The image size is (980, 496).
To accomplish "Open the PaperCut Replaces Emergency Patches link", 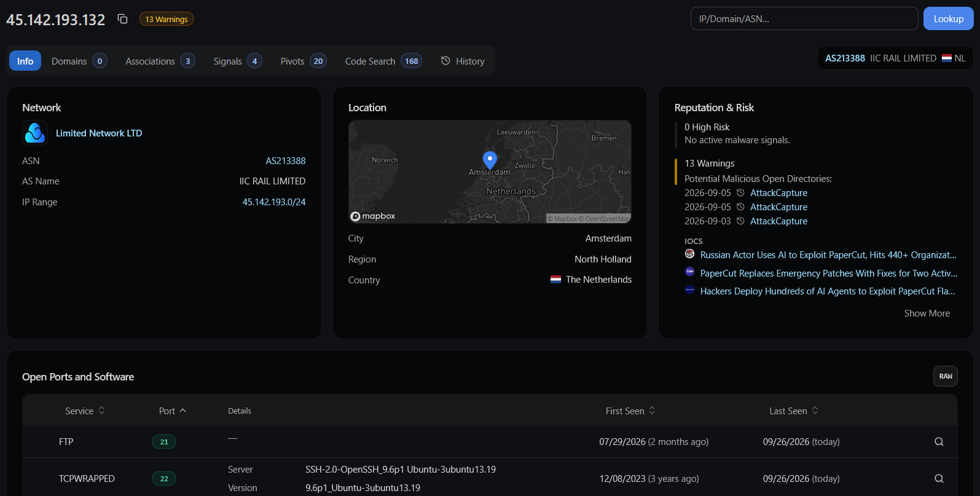I will point(829,273).
